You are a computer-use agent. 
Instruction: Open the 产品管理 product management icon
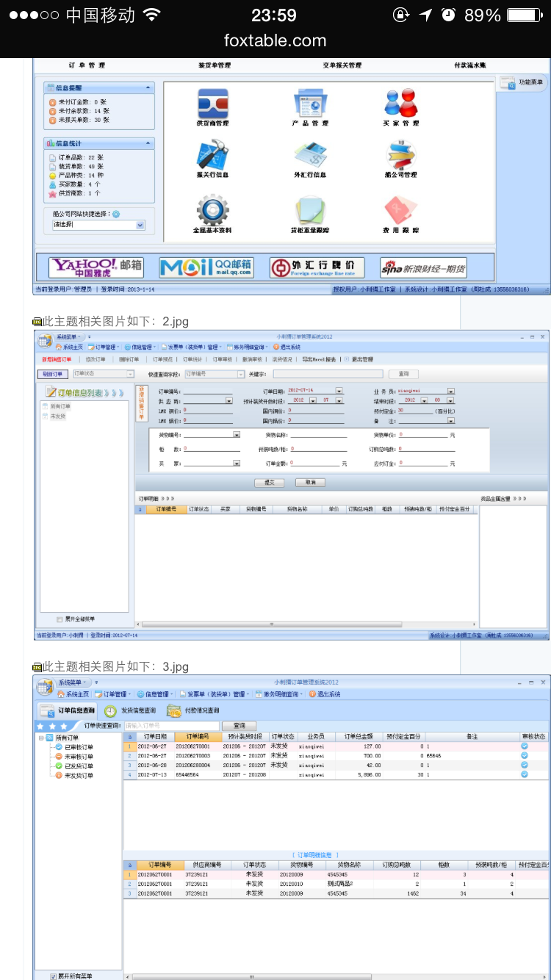(x=310, y=104)
